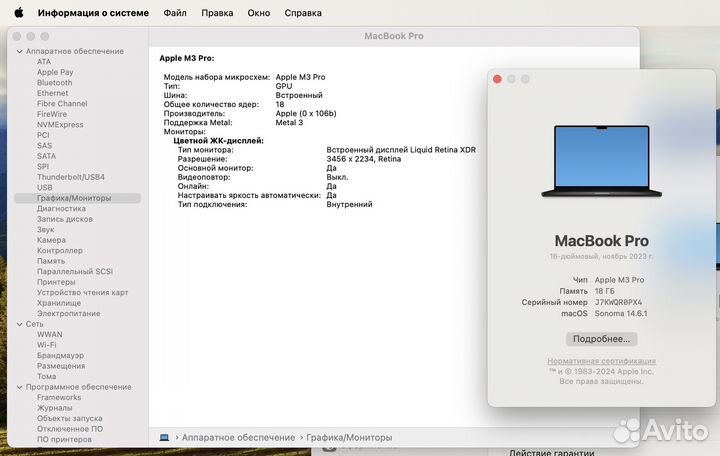
Task: Select Apple Pay in the sidebar
Action: pos(55,72)
